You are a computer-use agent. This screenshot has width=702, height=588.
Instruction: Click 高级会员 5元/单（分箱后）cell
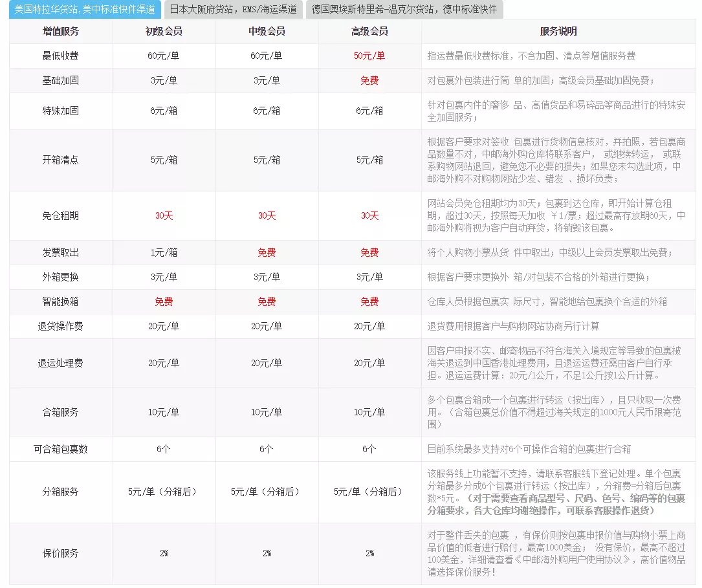click(370, 492)
